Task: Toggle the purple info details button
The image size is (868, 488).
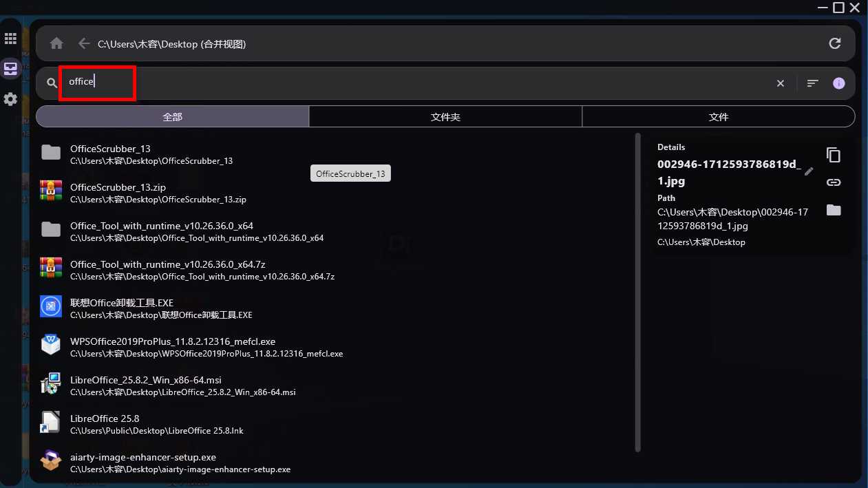Action: coord(838,83)
